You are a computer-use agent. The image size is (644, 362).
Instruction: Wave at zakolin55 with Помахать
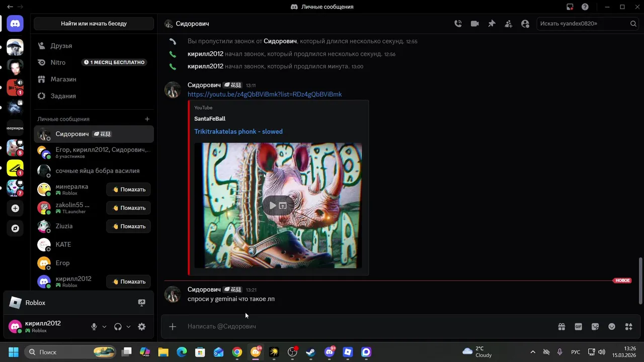(128, 208)
